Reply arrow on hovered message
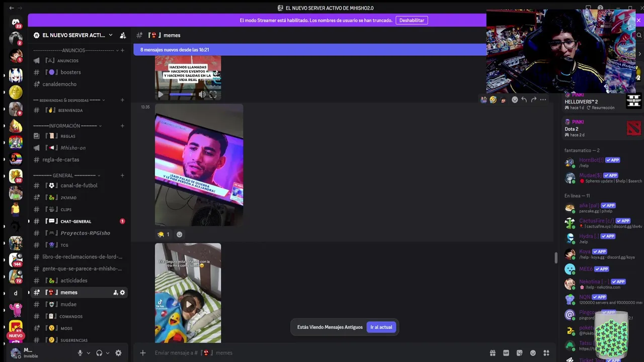This screenshot has width=644, height=362. (x=524, y=100)
